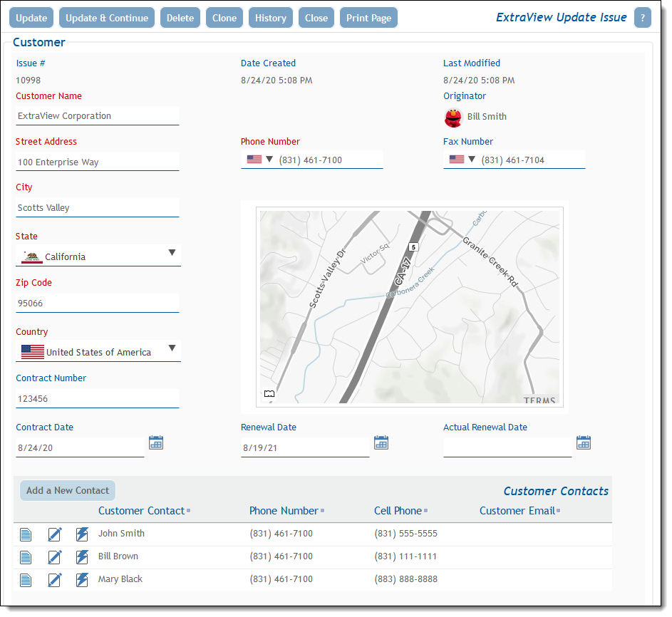View the Bill Brown contact record
This screenshot has height=617, width=672.
pyautogui.click(x=26, y=557)
